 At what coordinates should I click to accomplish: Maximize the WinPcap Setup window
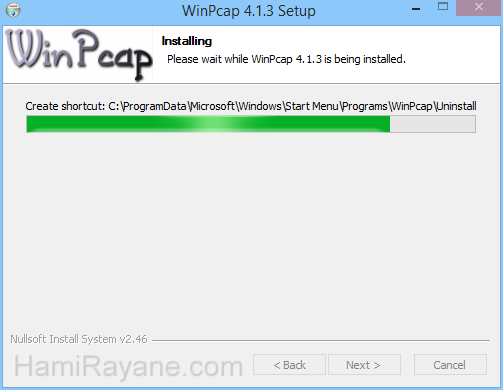point(443,7)
